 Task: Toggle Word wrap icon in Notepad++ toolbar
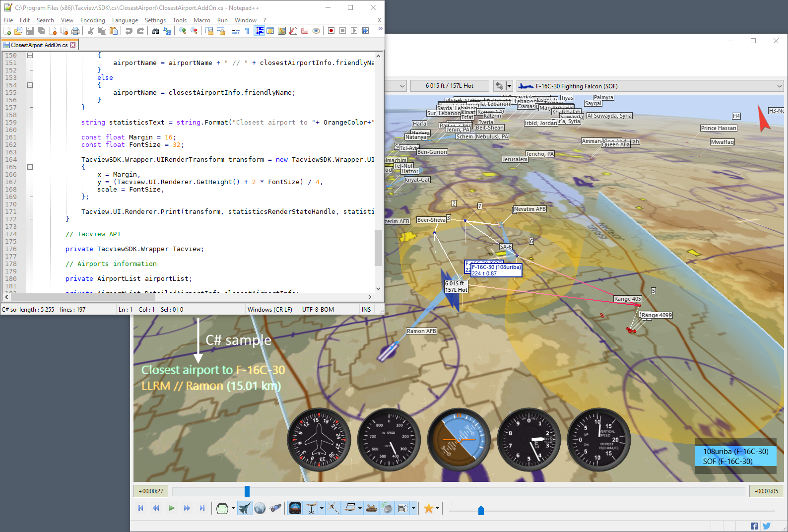(236, 31)
